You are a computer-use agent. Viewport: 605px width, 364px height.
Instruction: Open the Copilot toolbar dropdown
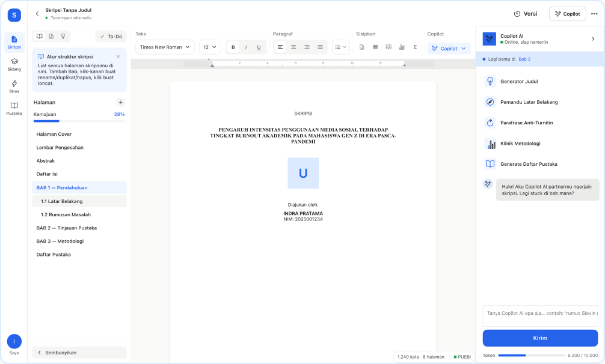pos(449,49)
